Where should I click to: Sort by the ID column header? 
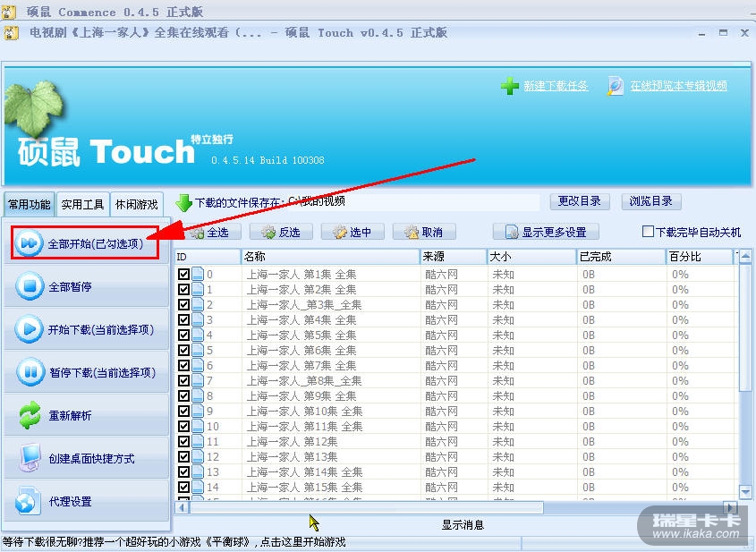click(208, 257)
